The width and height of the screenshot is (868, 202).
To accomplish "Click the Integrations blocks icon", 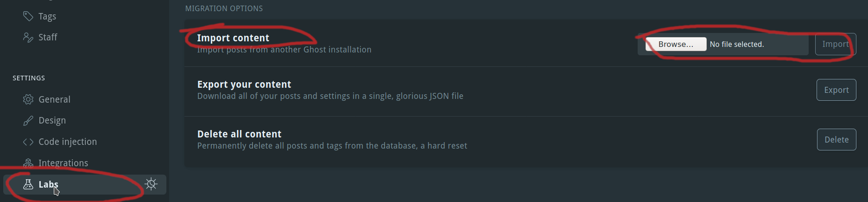I will pos(28,163).
